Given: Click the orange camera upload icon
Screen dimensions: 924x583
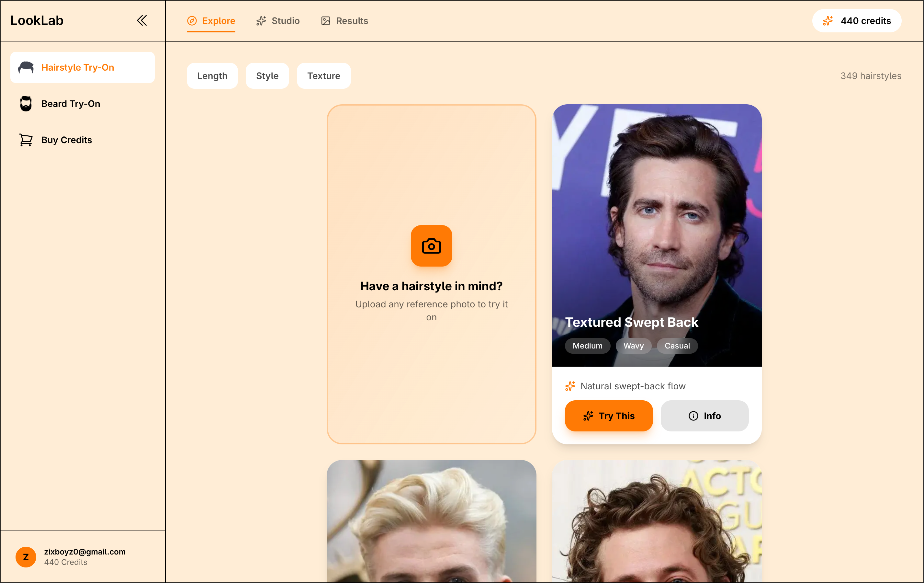Looking at the screenshot, I should [431, 246].
